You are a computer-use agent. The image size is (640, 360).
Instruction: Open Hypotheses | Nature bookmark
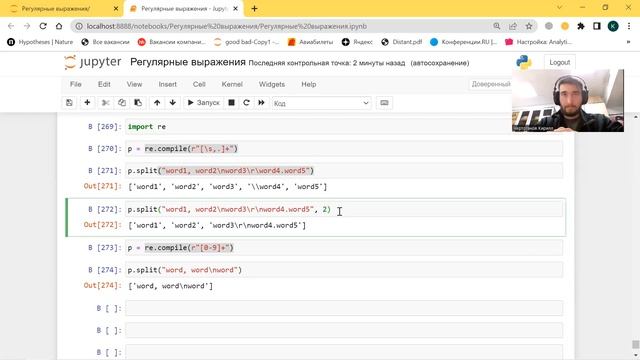40,42
